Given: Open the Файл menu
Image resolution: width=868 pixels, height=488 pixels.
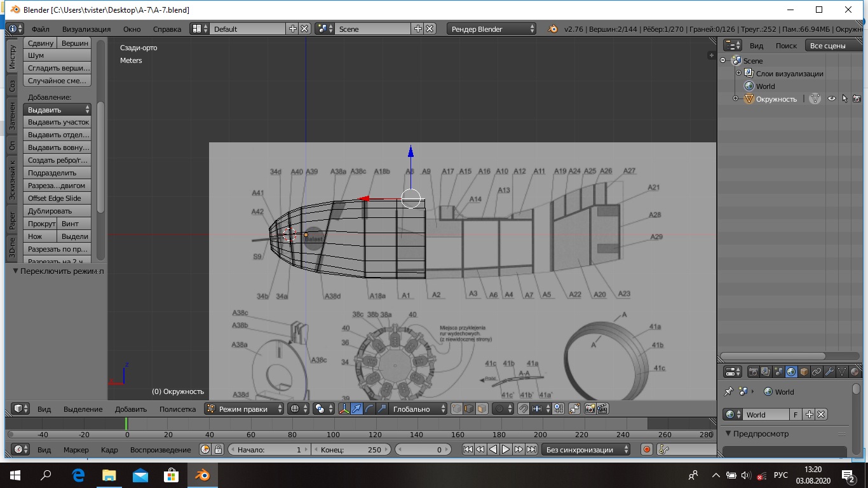Looking at the screenshot, I should pyautogui.click(x=40, y=29).
